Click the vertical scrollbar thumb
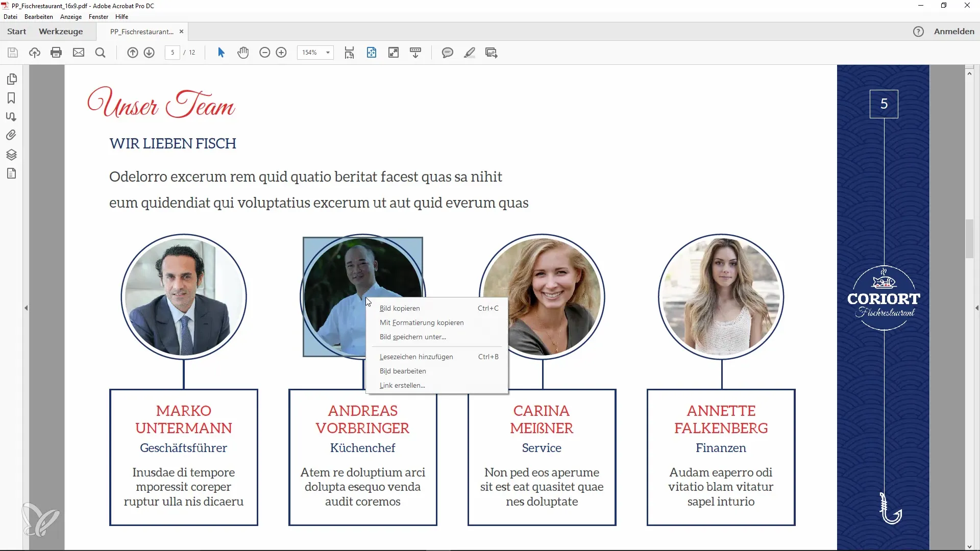Image resolution: width=980 pixels, height=551 pixels. click(969, 239)
